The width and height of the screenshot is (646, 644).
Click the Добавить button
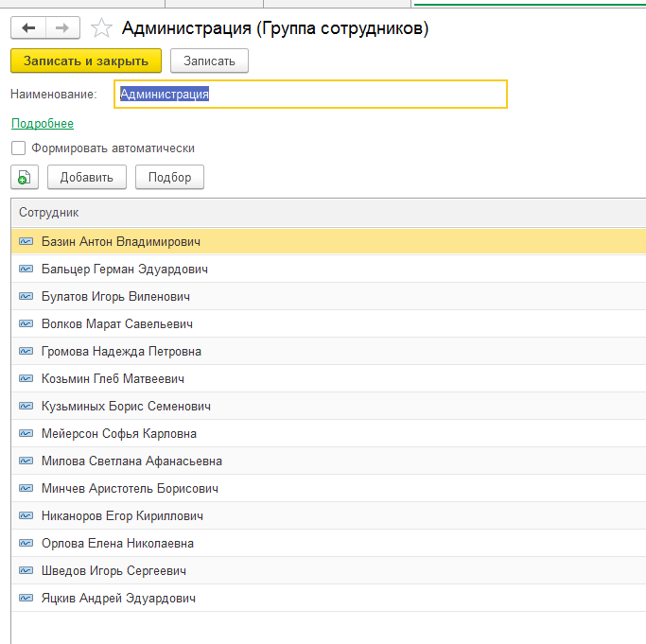pyautogui.click(x=86, y=178)
